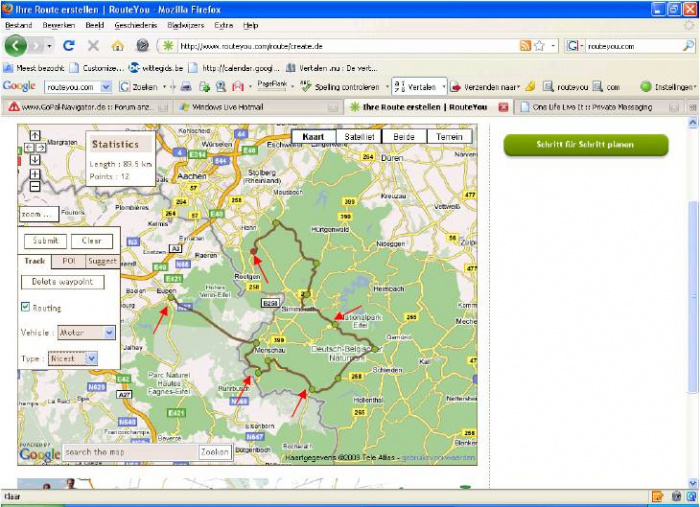The height and width of the screenshot is (507, 700).
Task: Open Meest bezocht bookmark
Action: (34, 68)
